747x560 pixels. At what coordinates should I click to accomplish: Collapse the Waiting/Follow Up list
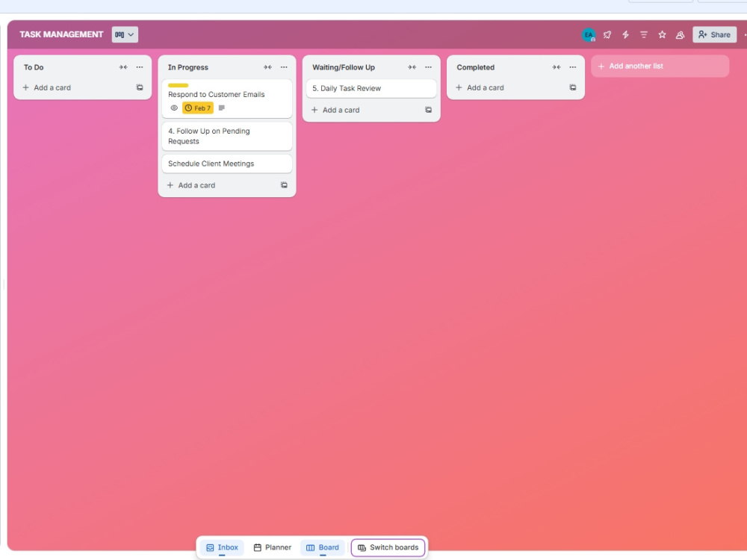click(412, 67)
